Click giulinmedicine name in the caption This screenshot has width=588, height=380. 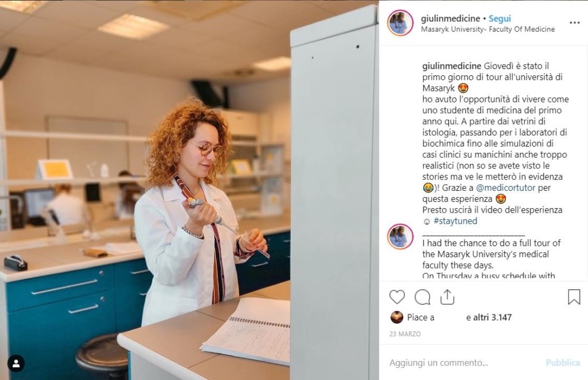pos(451,66)
